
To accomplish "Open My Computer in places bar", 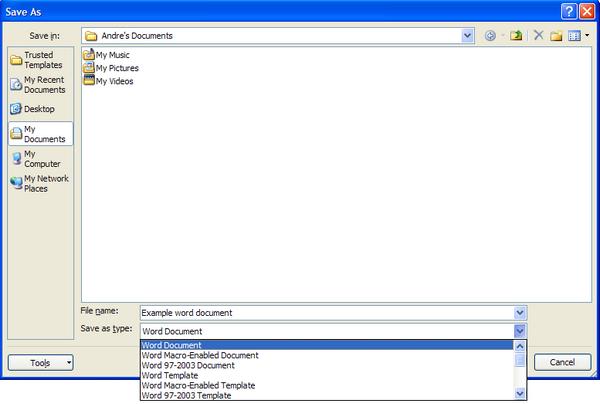I will (x=41, y=159).
